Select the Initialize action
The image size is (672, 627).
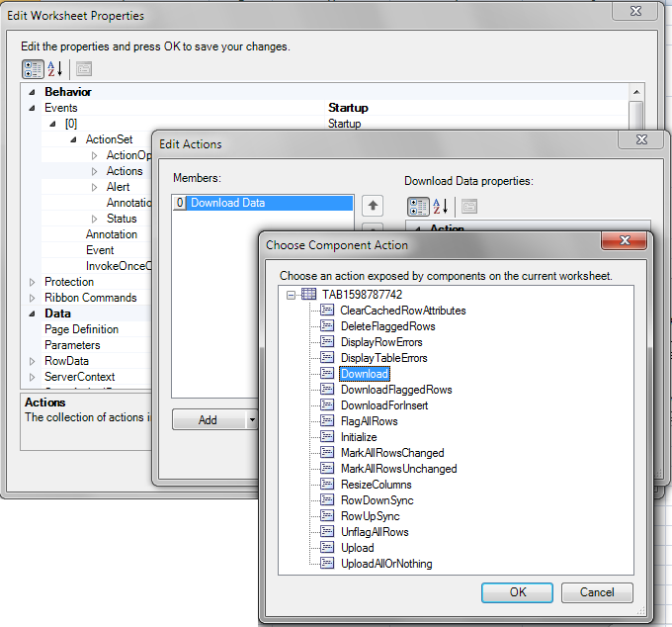coord(359,437)
